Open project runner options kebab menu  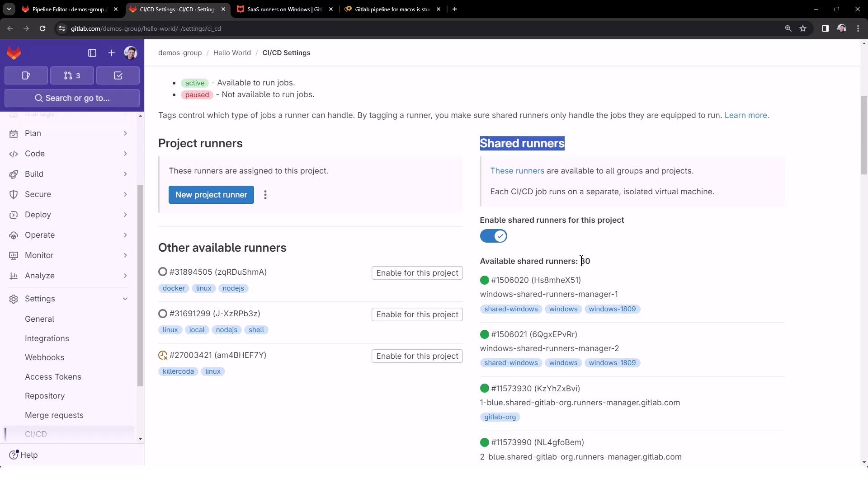pyautogui.click(x=265, y=195)
